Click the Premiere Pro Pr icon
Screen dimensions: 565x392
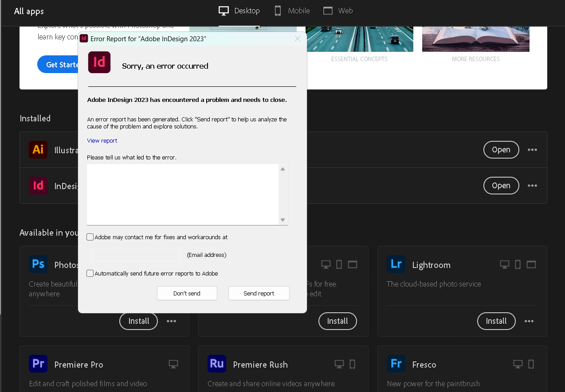click(38, 364)
